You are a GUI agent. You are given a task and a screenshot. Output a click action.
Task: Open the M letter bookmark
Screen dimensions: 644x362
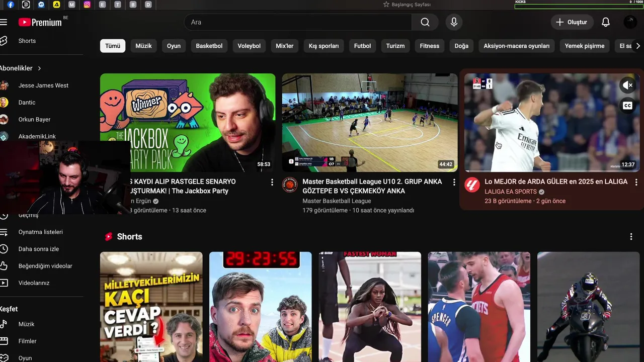(72, 5)
